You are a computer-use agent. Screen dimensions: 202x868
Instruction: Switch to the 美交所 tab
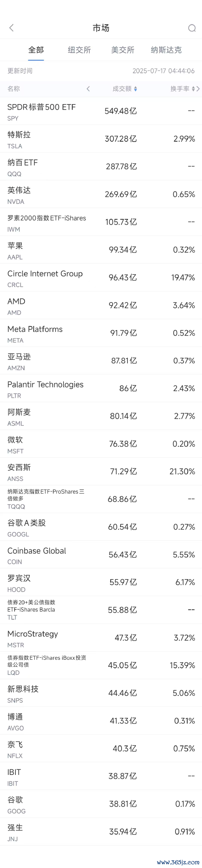pos(123,50)
